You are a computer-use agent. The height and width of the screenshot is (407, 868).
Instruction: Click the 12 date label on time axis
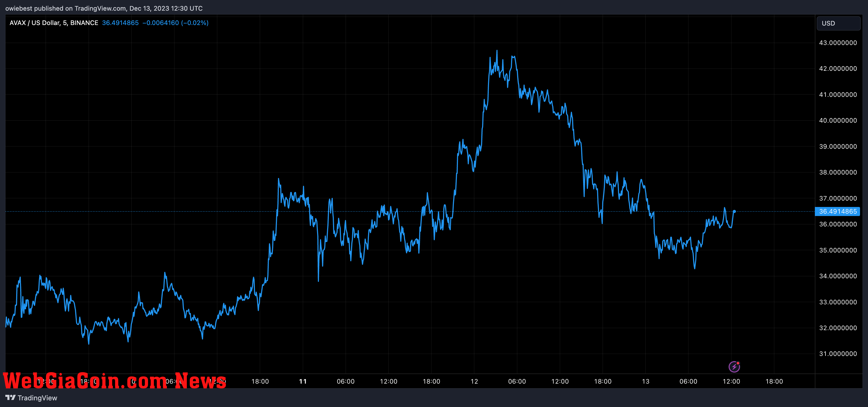click(x=474, y=381)
